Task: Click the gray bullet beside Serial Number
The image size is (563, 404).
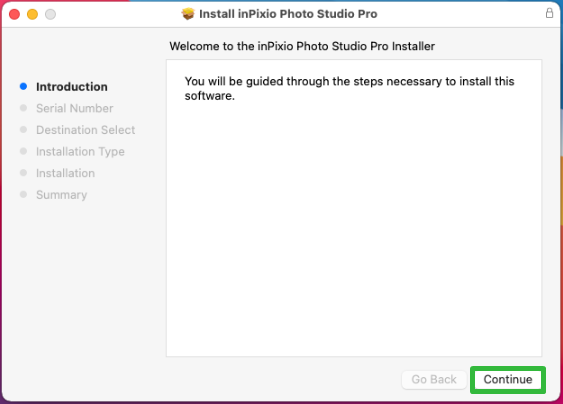Action: [23, 108]
